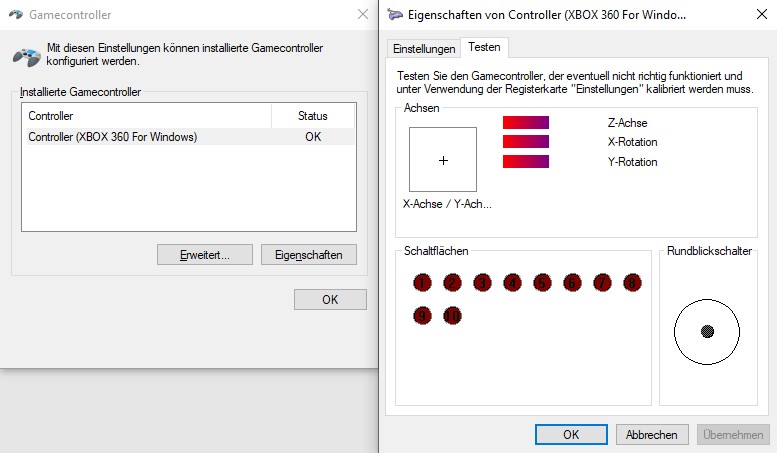Select the Controller (XBOX 360 For Windows) row

pyautogui.click(x=189, y=137)
